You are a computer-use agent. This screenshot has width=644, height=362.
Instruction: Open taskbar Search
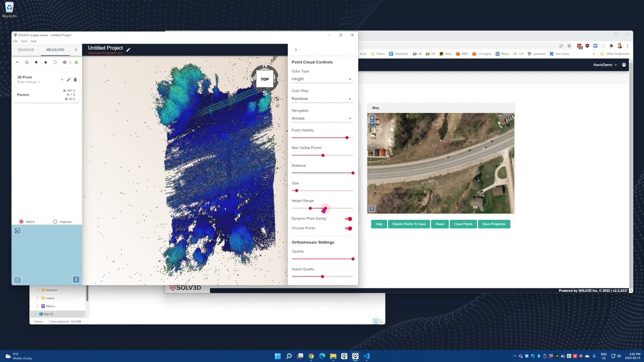pyautogui.click(x=289, y=356)
